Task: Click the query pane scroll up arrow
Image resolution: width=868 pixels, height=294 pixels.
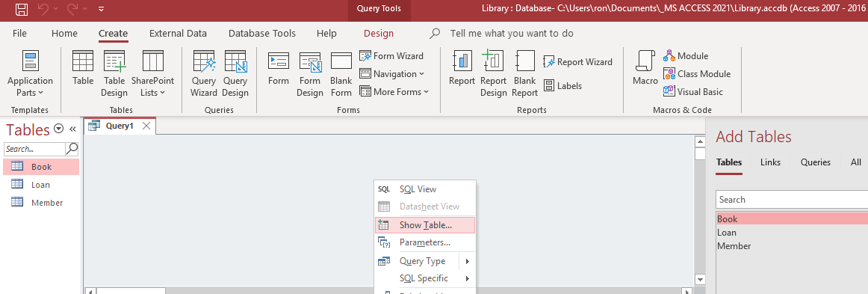Action: coord(700,142)
